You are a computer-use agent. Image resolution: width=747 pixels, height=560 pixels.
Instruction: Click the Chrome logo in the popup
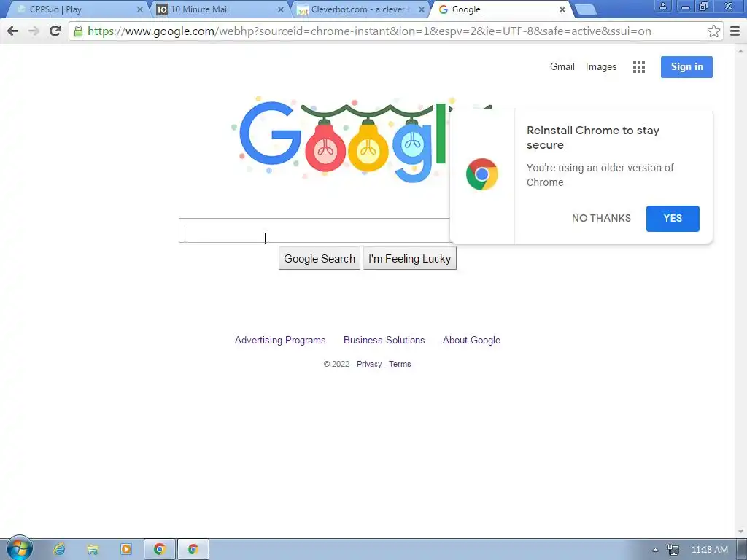point(481,174)
